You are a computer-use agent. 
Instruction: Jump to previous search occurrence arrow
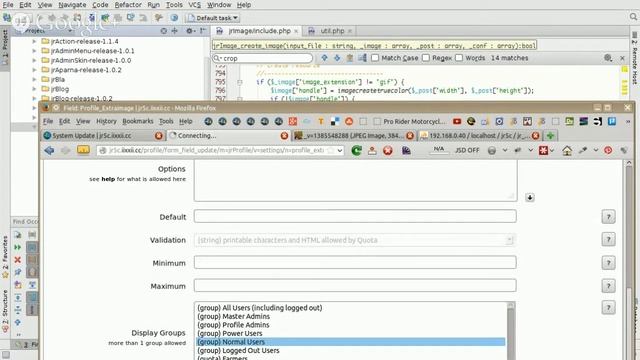point(324,58)
